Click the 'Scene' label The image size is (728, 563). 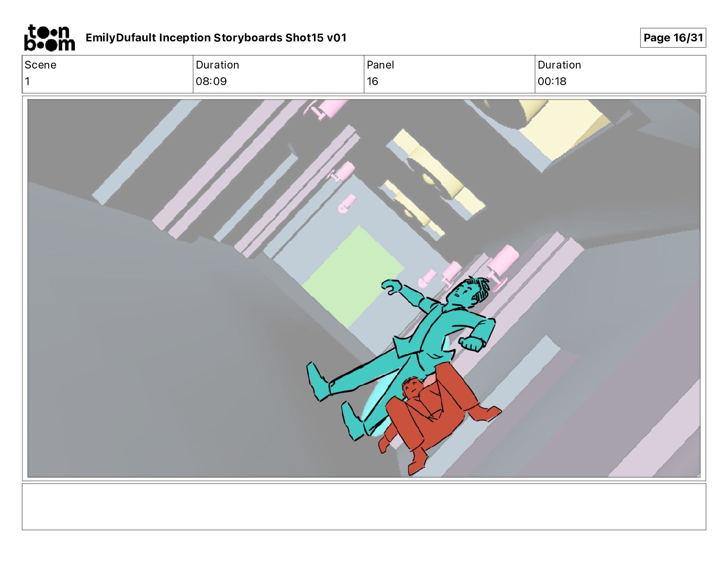click(x=40, y=65)
